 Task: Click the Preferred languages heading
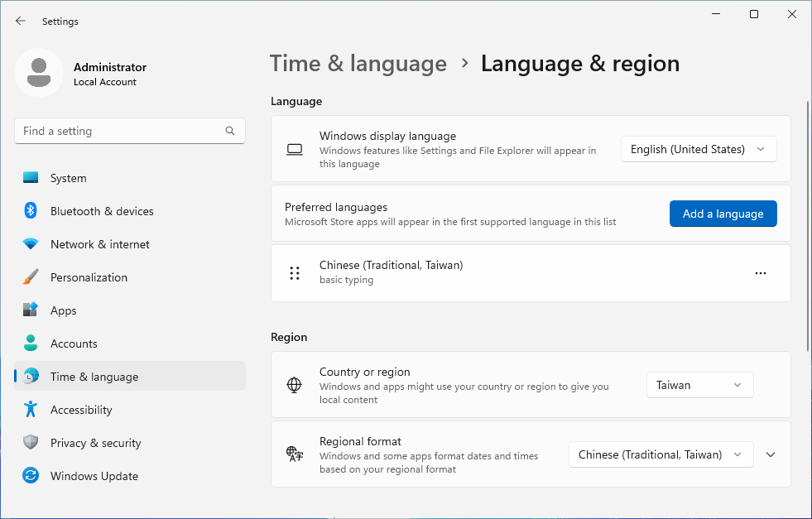(x=336, y=207)
